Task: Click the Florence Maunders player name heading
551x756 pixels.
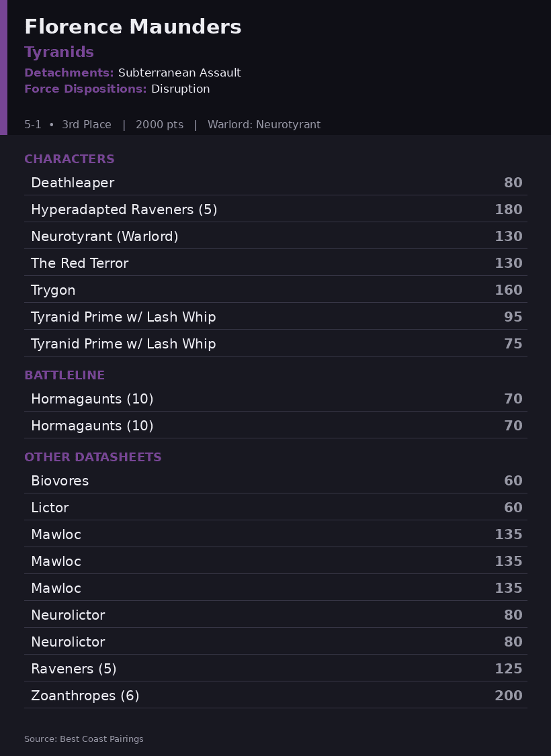Action: click(x=132, y=27)
